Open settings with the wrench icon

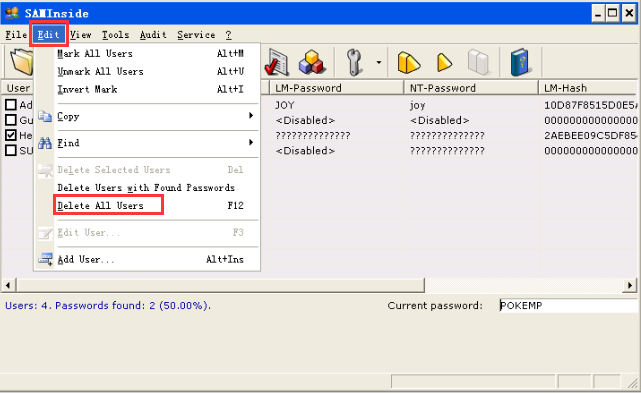click(x=354, y=62)
